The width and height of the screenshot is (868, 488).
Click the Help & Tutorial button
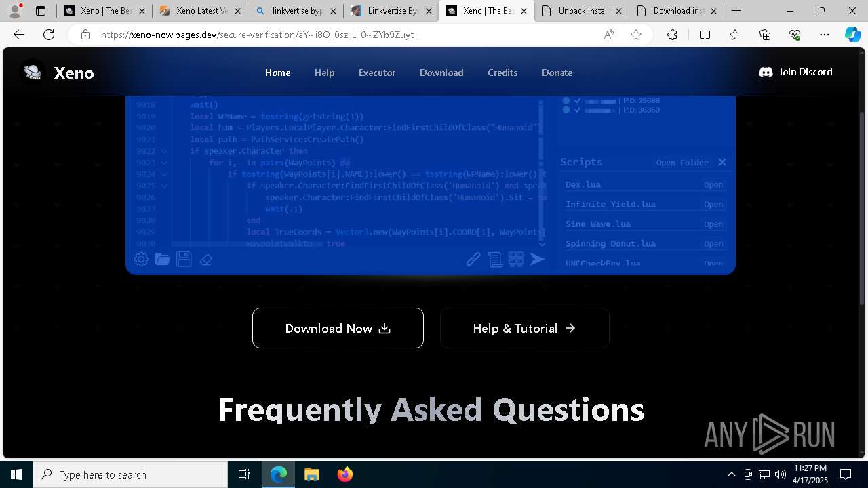point(524,328)
